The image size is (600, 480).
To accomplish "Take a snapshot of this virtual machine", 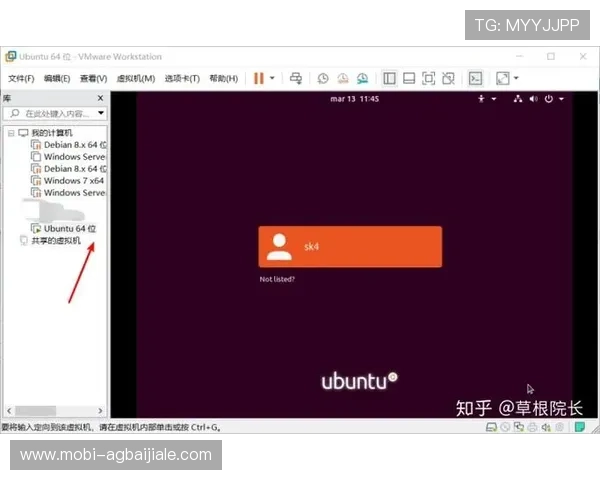I will pyautogui.click(x=323, y=78).
